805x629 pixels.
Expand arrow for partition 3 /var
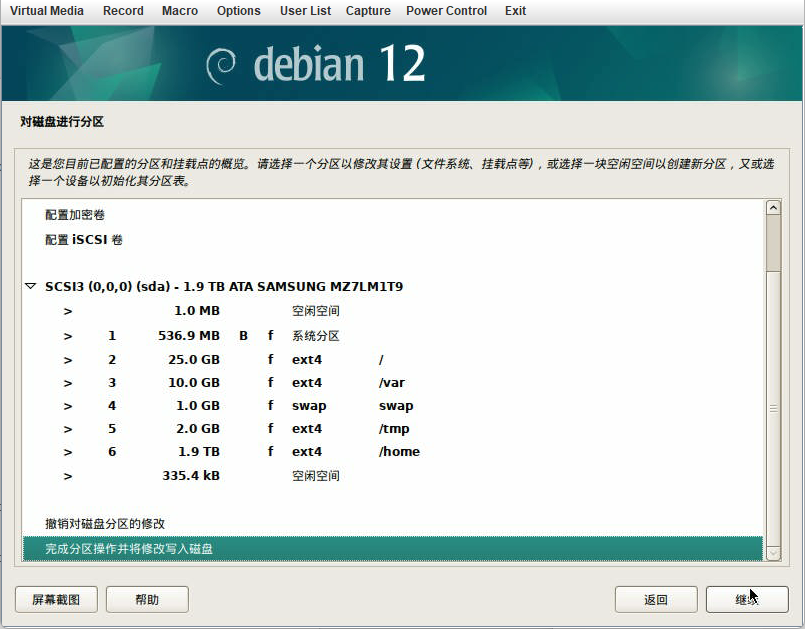pos(68,383)
